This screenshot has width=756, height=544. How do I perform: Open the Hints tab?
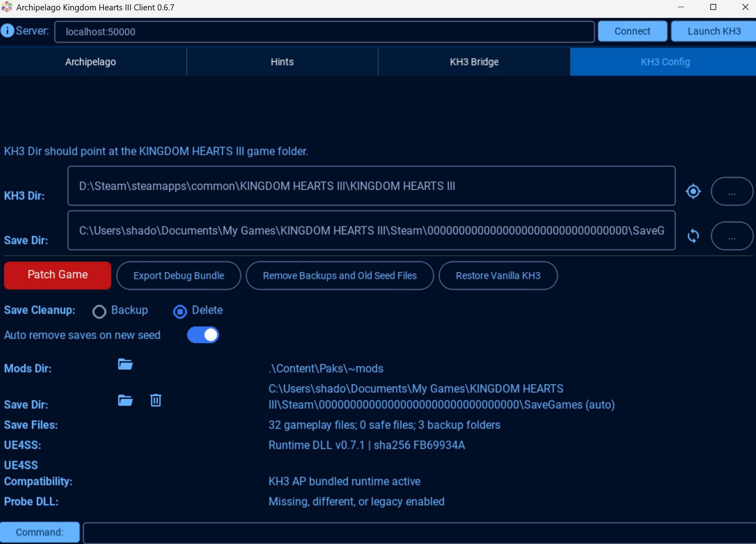point(283,62)
